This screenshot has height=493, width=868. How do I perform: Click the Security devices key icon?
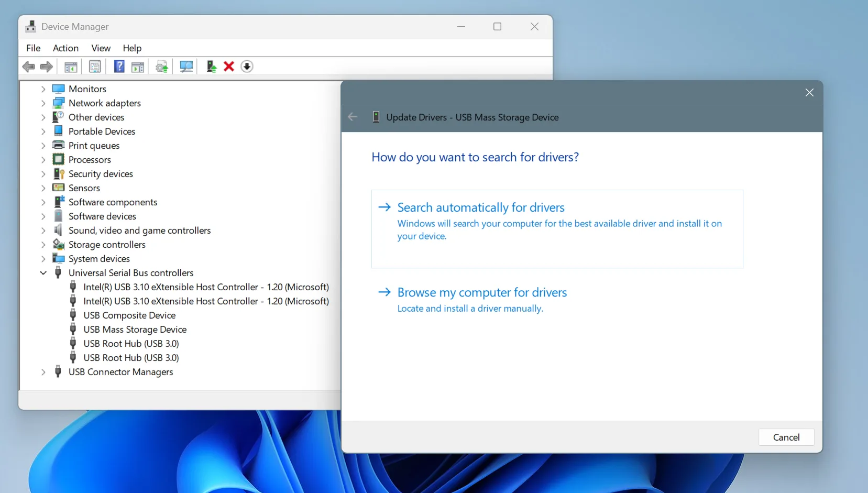point(59,174)
